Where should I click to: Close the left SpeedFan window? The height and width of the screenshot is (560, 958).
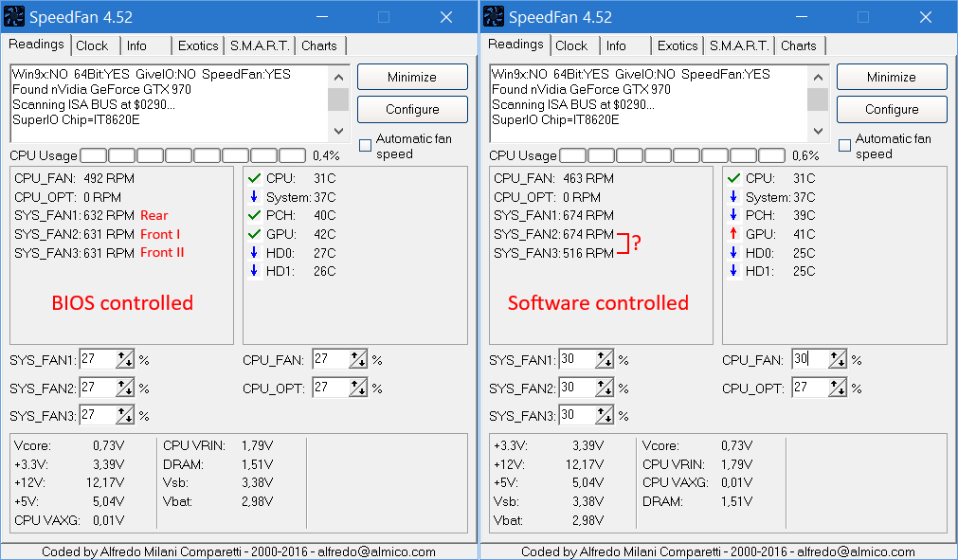coord(446,17)
